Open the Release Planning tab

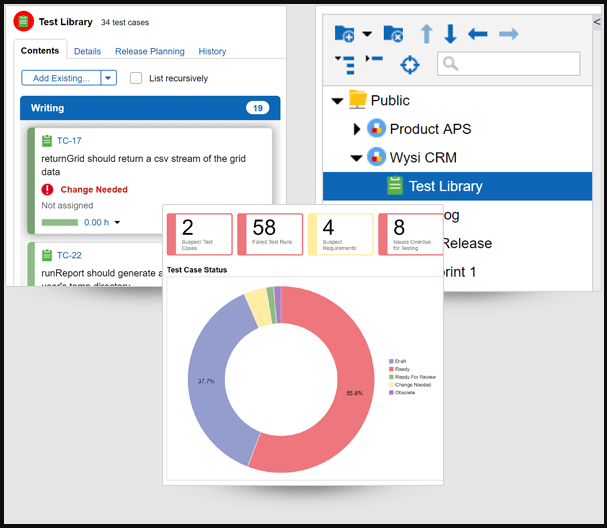point(149,51)
